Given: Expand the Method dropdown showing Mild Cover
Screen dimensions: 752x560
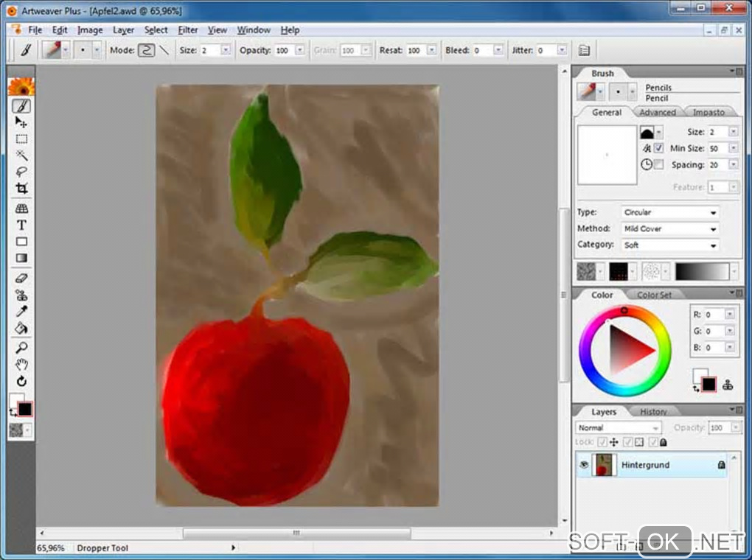Looking at the screenshot, I should 669,228.
